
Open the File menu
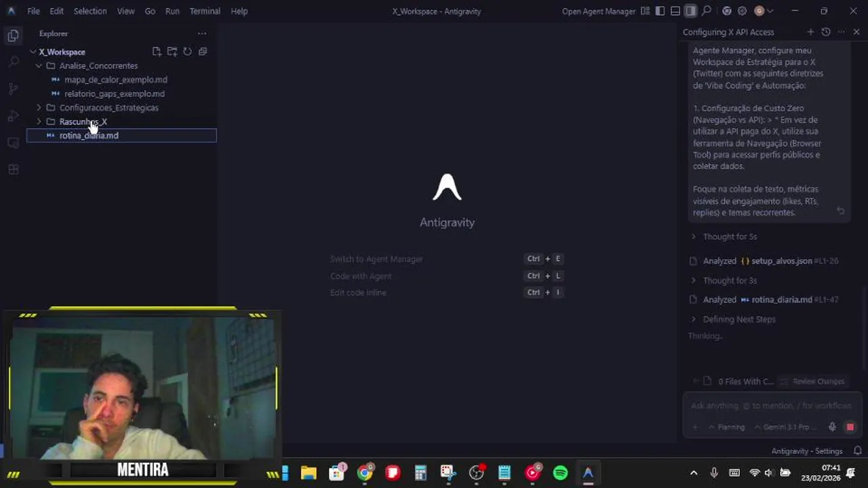(33, 11)
